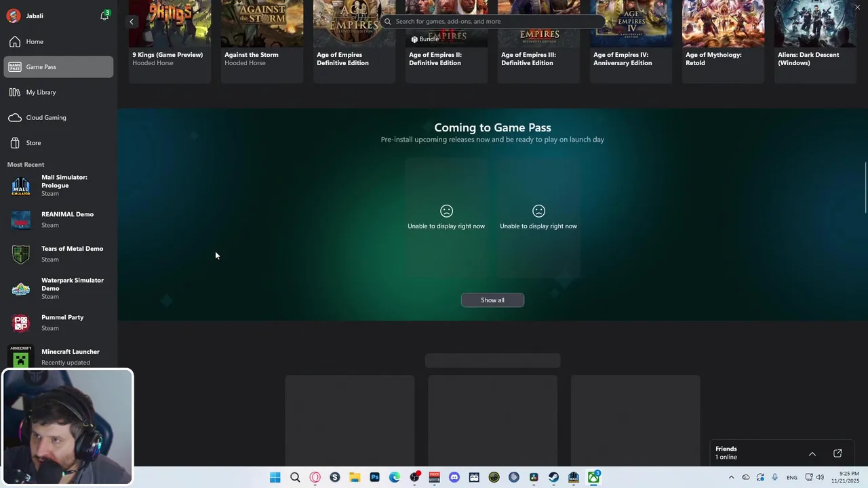This screenshot has width=868, height=488.
Task: Open the Windows Start menu
Action: pyautogui.click(x=275, y=477)
